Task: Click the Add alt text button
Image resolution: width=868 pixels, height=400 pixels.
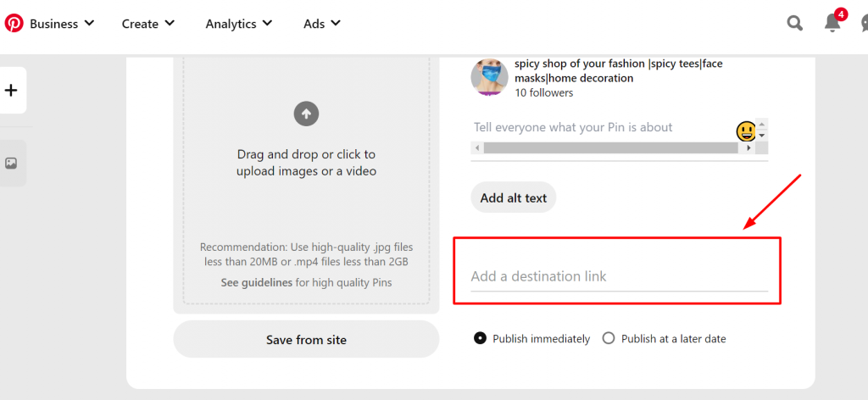Action: pyautogui.click(x=514, y=198)
